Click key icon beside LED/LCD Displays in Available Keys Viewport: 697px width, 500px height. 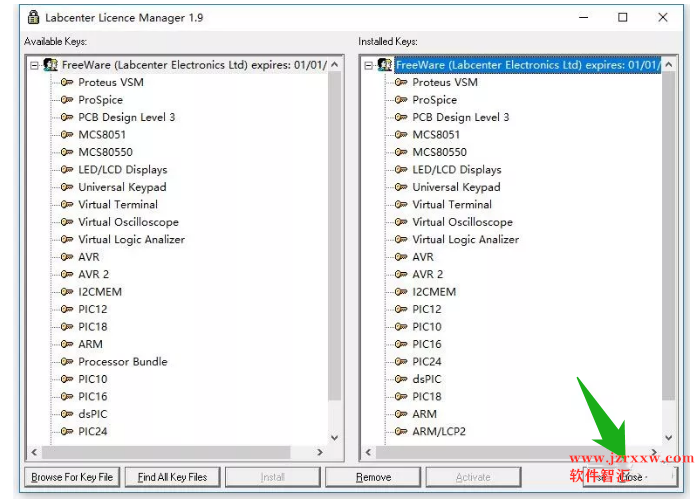click(x=67, y=169)
